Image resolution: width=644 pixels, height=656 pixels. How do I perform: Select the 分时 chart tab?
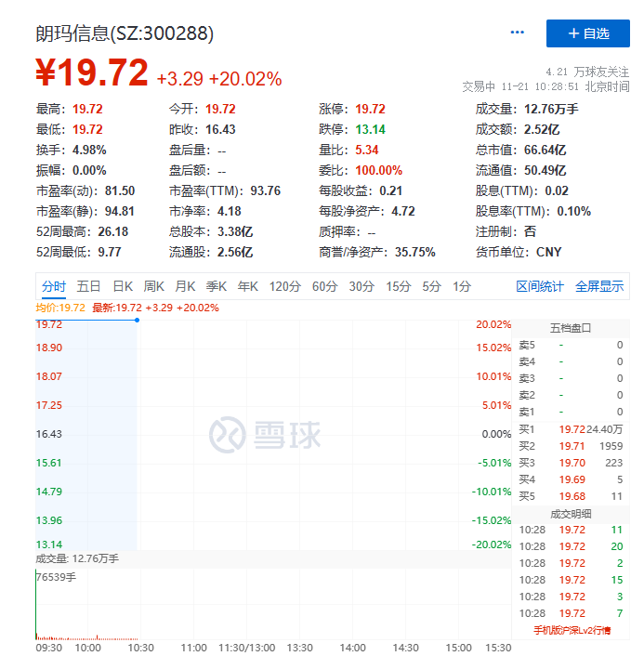(x=54, y=286)
